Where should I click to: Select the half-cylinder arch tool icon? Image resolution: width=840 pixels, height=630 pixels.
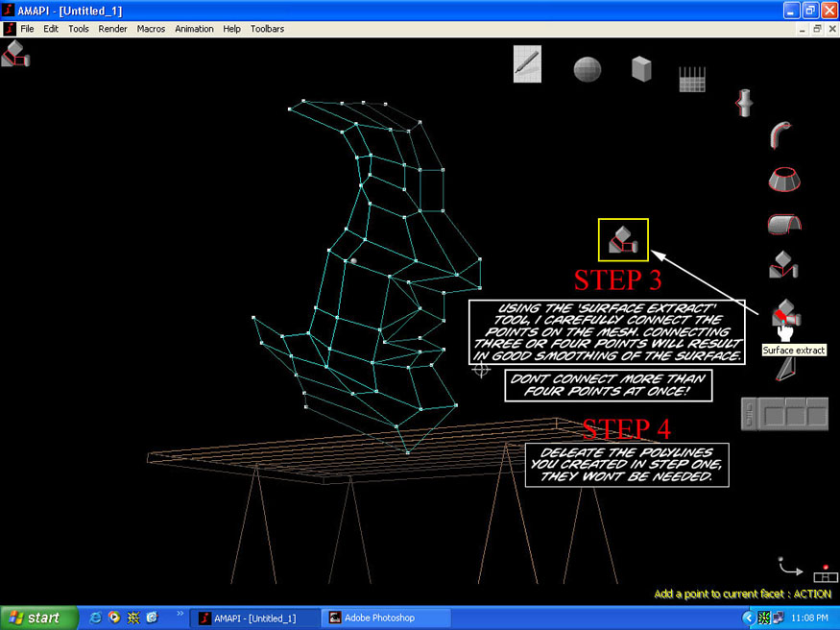[x=783, y=224]
